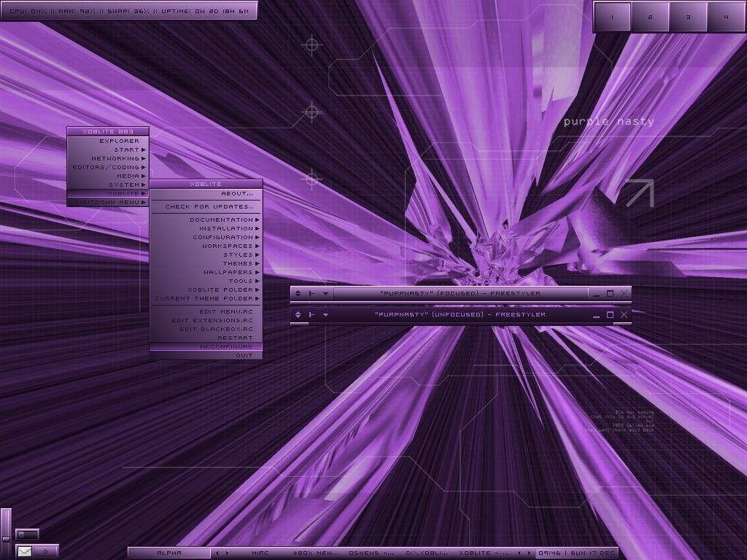Click the left arrow just before the taskbar clock

point(519,553)
